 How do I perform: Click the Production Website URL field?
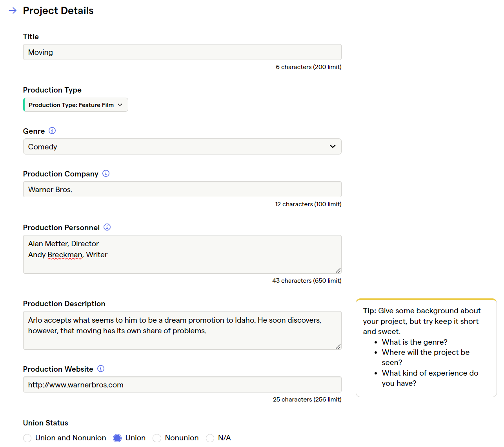point(182,385)
